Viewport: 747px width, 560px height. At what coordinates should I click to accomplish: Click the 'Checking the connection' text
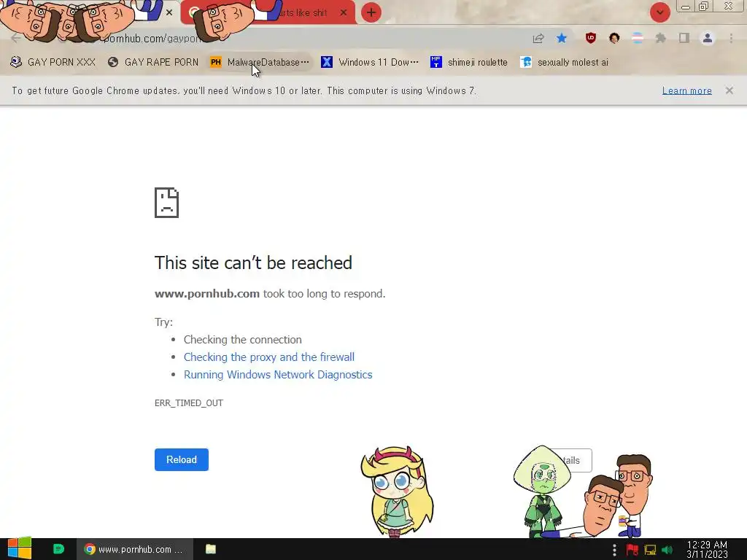[242, 340]
